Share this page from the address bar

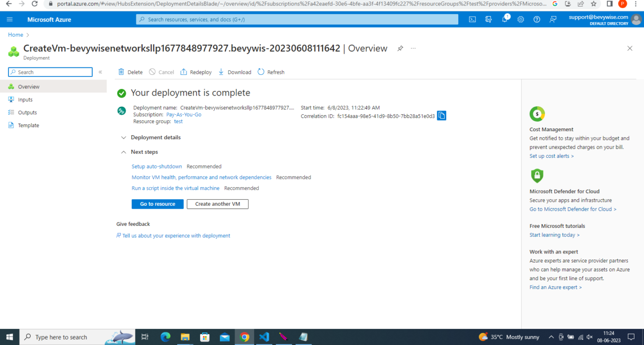click(581, 4)
